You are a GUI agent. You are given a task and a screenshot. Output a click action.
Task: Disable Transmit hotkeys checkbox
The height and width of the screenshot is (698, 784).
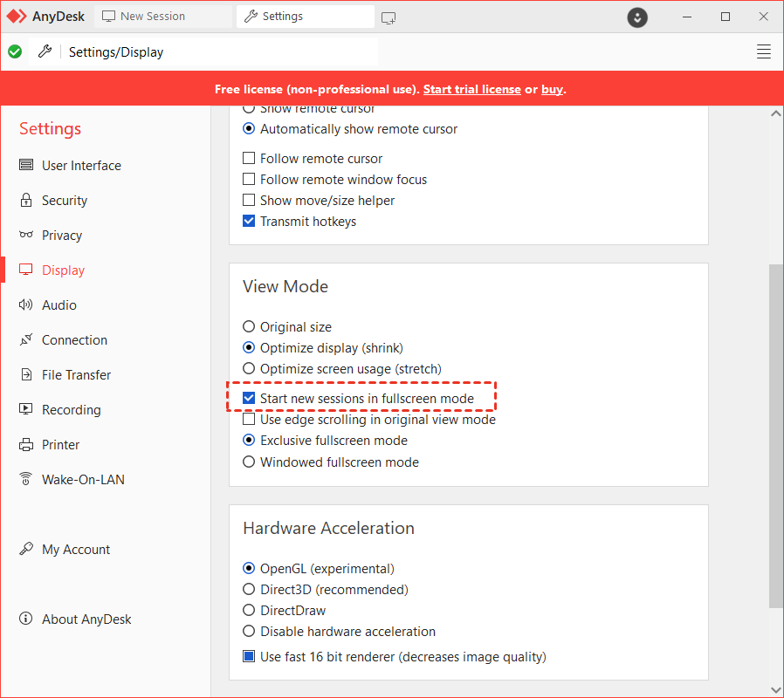(249, 222)
